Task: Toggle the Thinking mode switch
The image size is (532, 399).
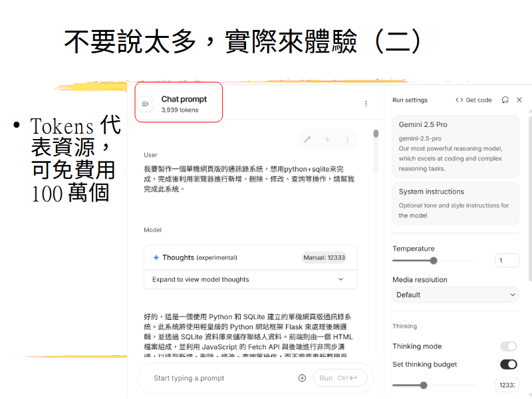Action: 508,346
